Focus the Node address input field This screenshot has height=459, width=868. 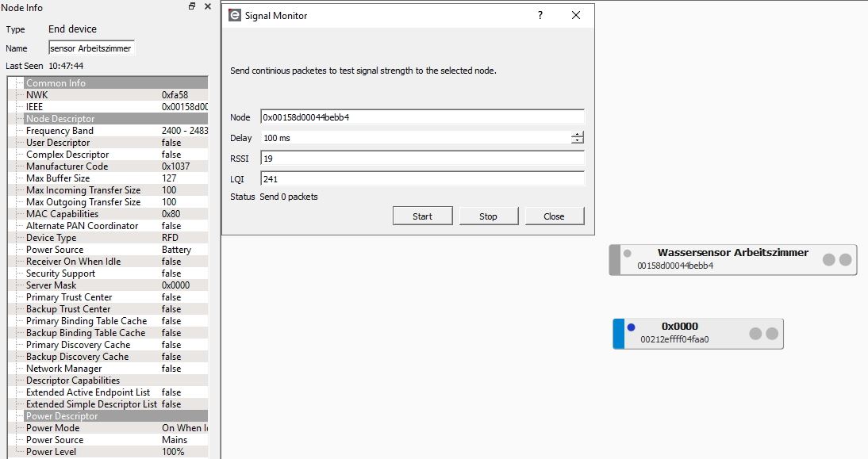pyautogui.click(x=421, y=117)
